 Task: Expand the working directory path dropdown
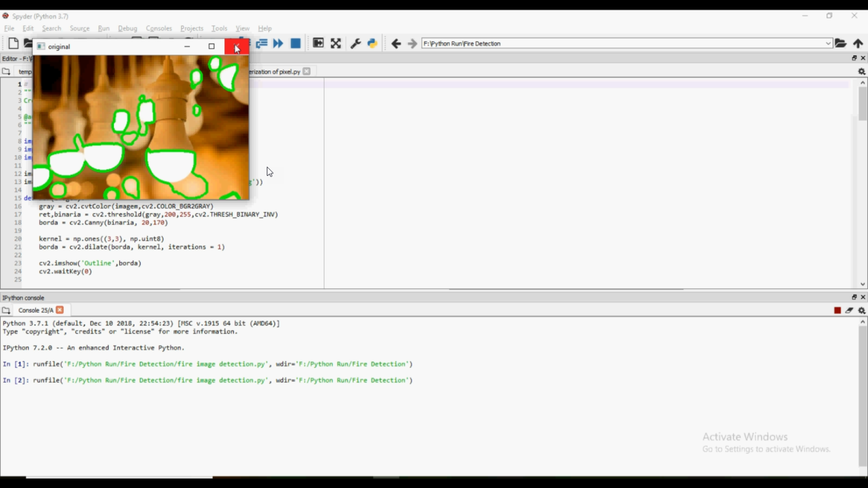point(828,43)
